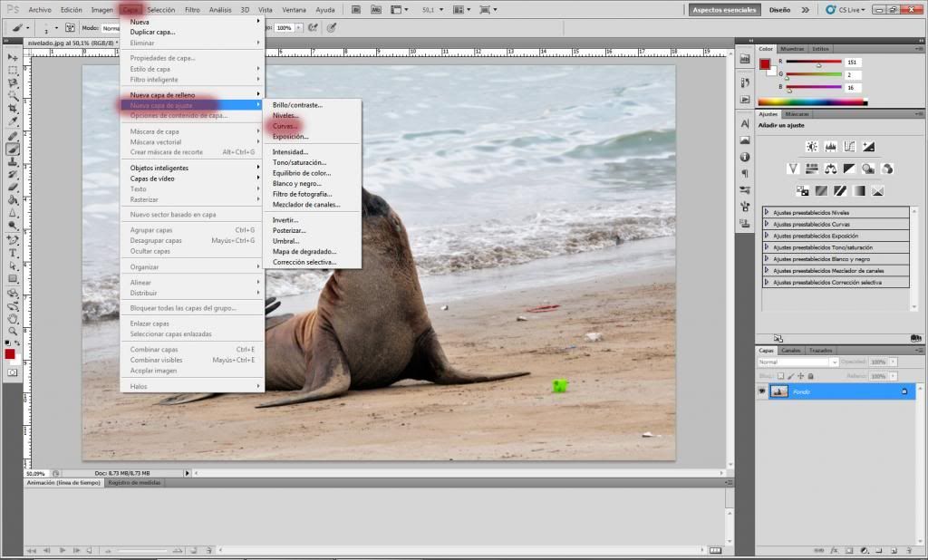Select the Eyedropper tool
This screenshot has height=560, width=928.
(x=13, y=122)
